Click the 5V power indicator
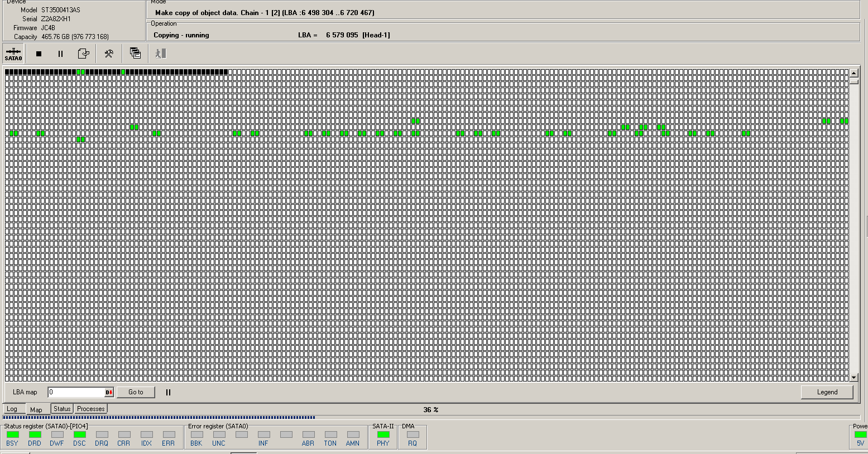This screenshot has width=868, height=454. coord(860,434)
